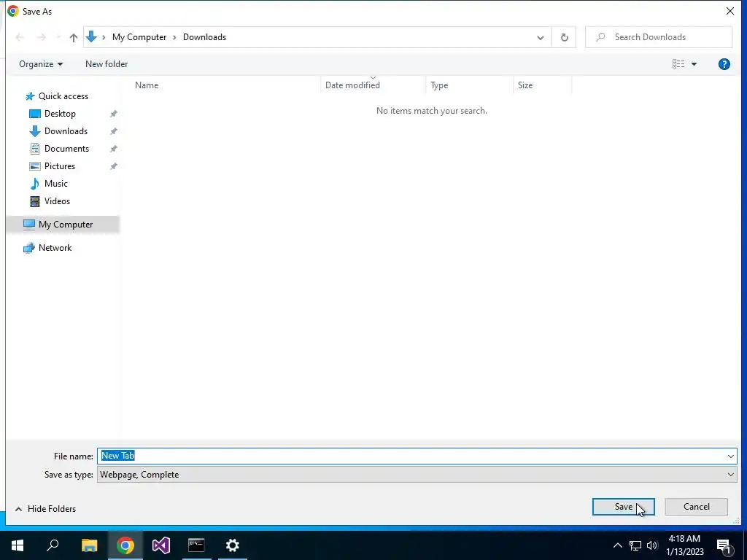
Task: Select My Computer in the address breadcrumb
Action: (139, 37)
